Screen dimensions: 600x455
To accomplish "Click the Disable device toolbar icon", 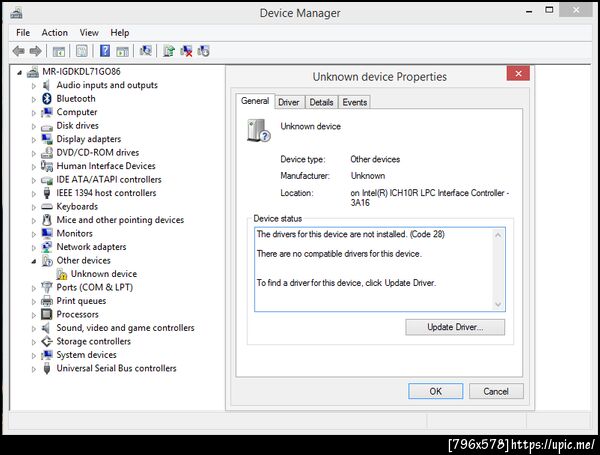I will click(204, 51).
